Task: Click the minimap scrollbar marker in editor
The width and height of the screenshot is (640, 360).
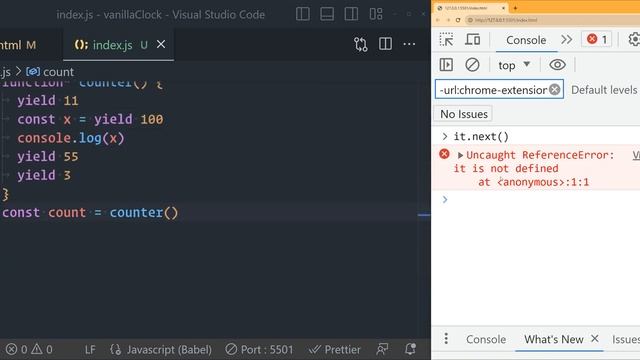Action: [424, 214]
